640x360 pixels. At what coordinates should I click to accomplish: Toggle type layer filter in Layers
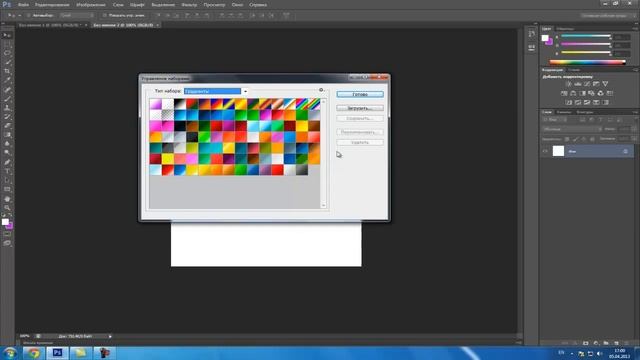pyautogui.click(x=600, y=120)
